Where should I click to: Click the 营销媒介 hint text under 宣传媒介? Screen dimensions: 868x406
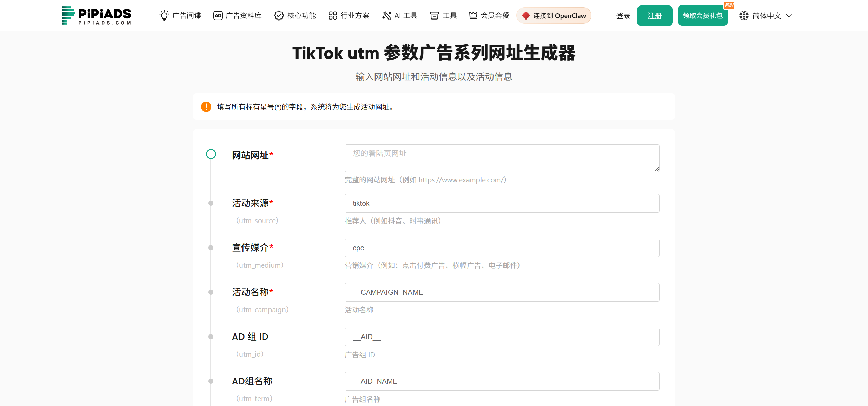tap(433, 265)
